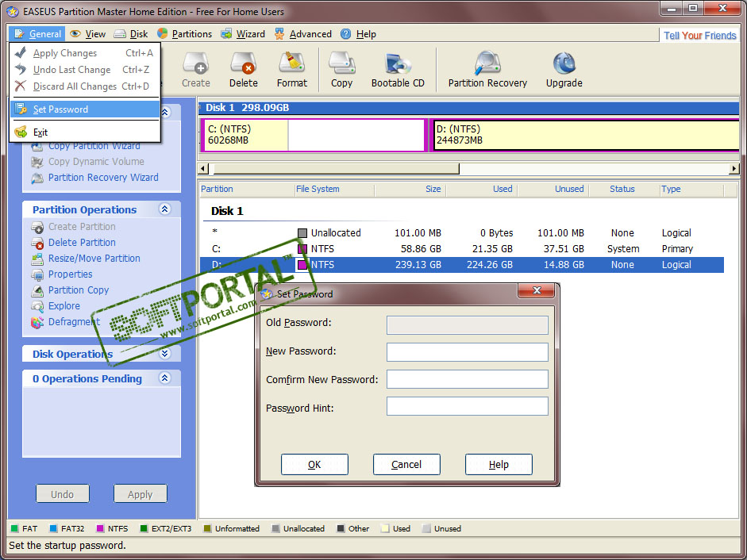Click the Set Password key icon
747x560 pixels.
pos(21,109)
